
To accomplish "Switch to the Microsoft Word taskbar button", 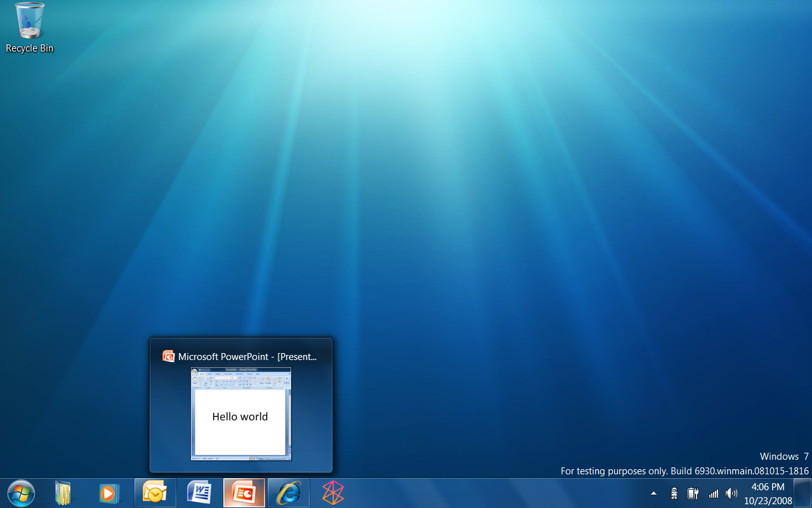I will point(200,493).
